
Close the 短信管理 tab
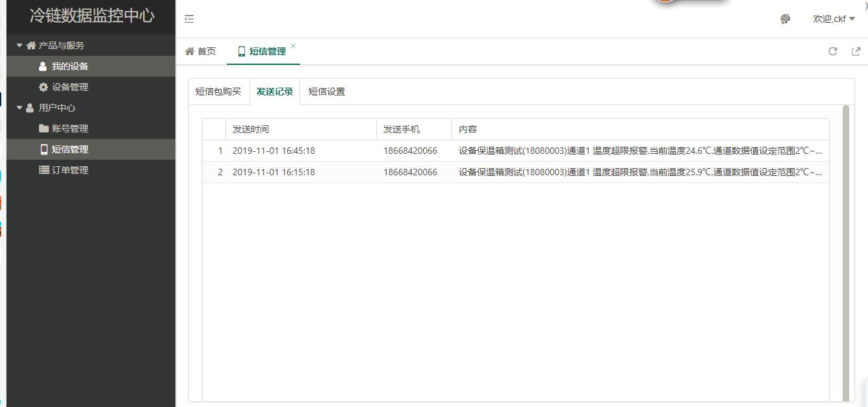coord(293,45)
